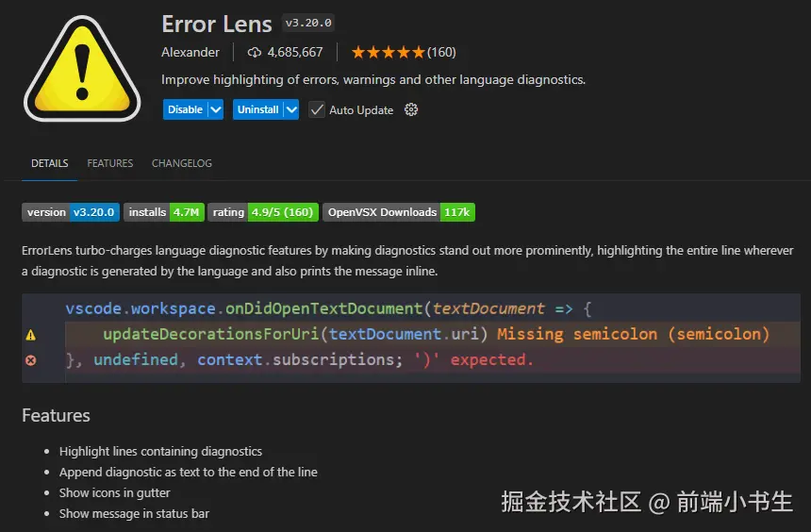Click the OpenVSX Downloads 117k badge
This screenshot has width=811, height=532.
point(399,212)
